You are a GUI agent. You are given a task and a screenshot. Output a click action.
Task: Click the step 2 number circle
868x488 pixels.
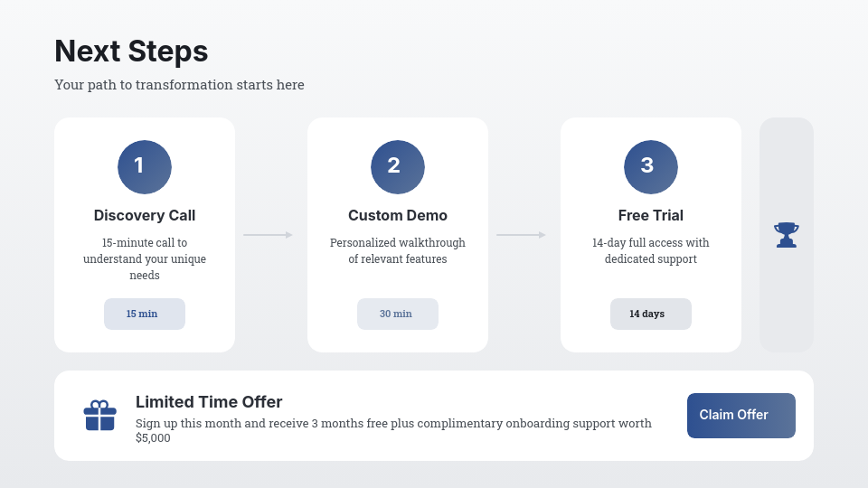tap(398, 167)
